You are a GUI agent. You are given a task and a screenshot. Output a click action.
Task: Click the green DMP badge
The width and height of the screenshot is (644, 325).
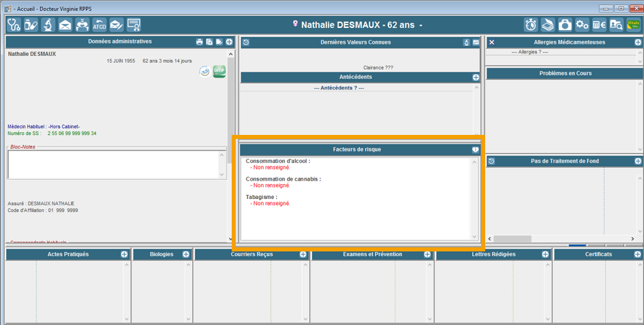tap(219, 72)
